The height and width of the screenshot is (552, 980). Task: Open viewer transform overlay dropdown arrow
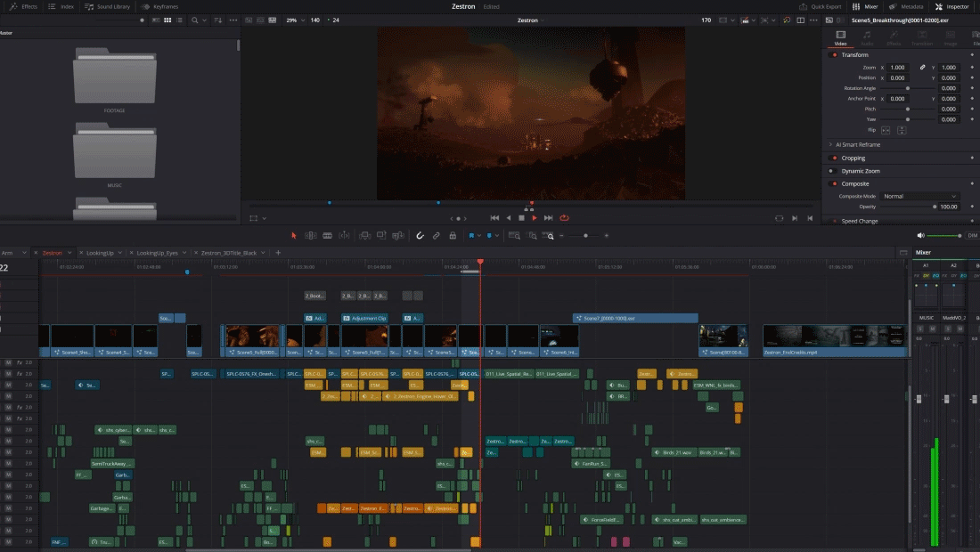(265, 218)
